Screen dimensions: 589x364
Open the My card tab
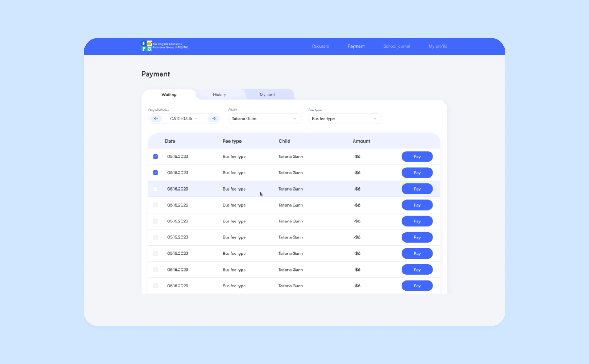point(267,94)
